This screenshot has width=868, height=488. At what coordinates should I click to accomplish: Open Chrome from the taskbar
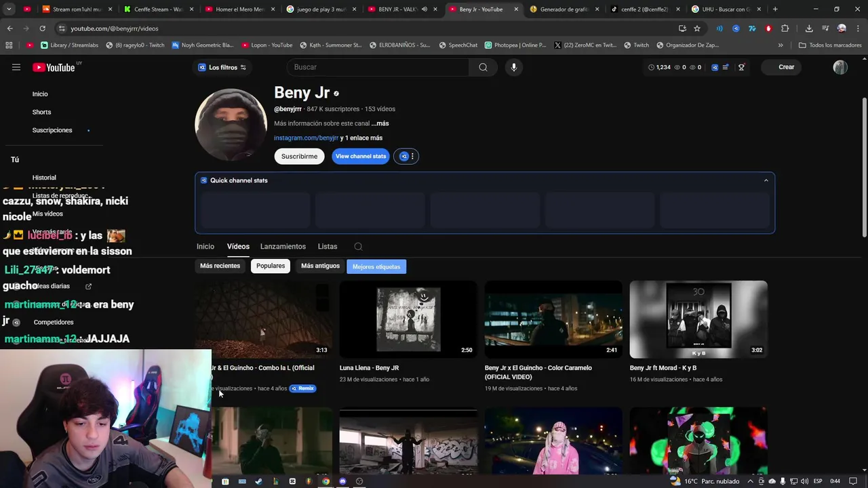pyautogui.click(x=325, y=481)
